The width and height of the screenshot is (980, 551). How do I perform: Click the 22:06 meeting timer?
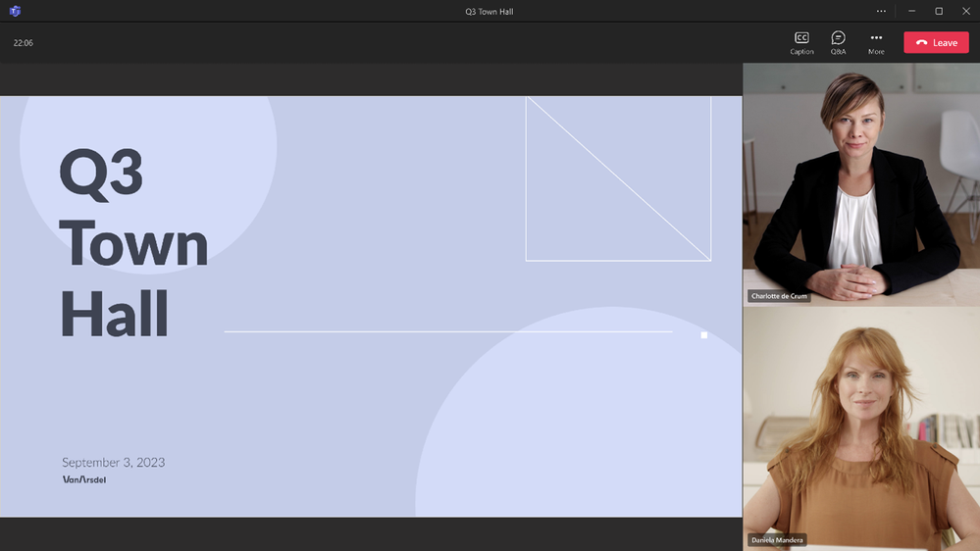(x=24, y=43)
